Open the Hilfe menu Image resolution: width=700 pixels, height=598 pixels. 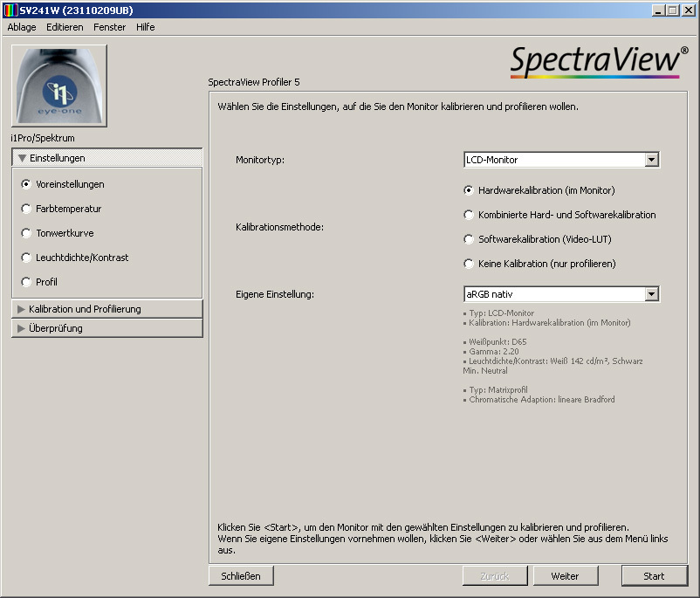tap(146, 27)
